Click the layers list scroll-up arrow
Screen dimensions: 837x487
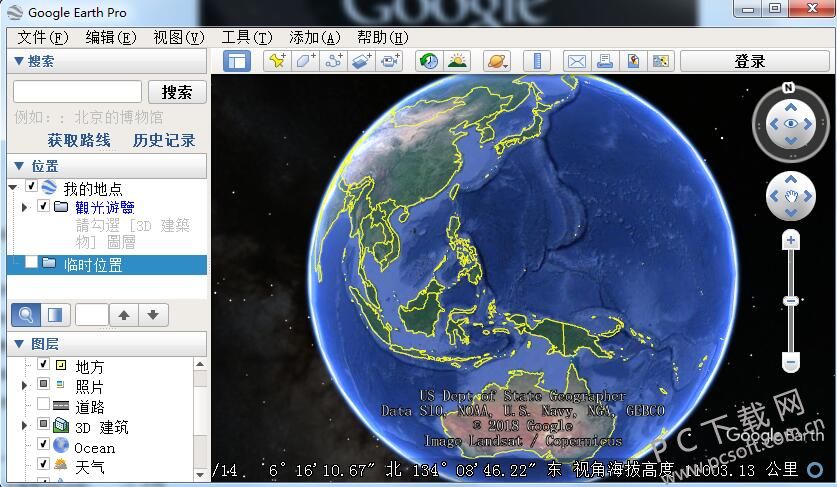coord(200,364)
